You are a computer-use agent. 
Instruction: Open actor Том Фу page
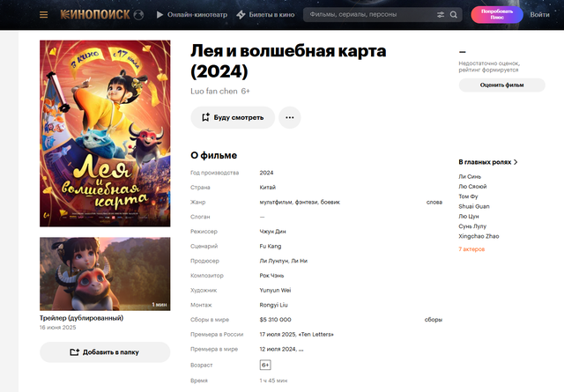(x=468, y=196)
